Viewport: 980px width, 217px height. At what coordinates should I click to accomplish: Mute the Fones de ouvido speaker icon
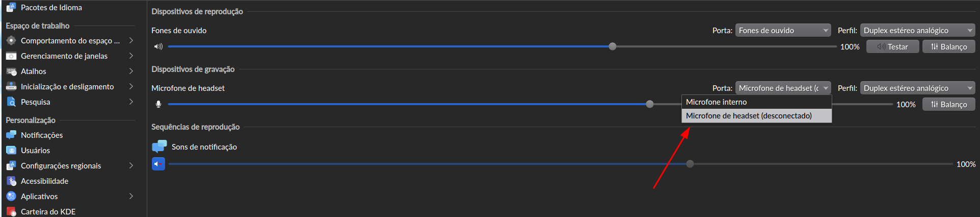[x=158, y=46]
